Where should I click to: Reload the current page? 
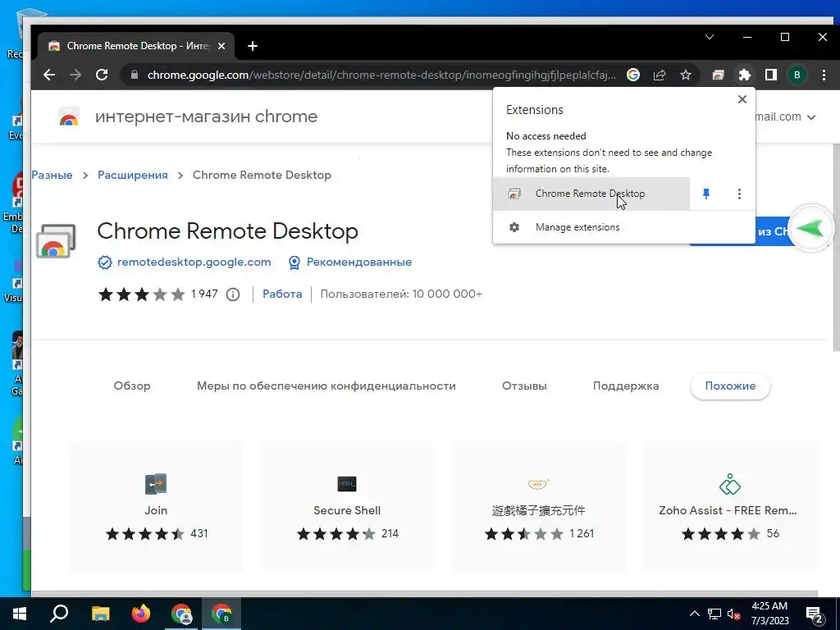102,75
